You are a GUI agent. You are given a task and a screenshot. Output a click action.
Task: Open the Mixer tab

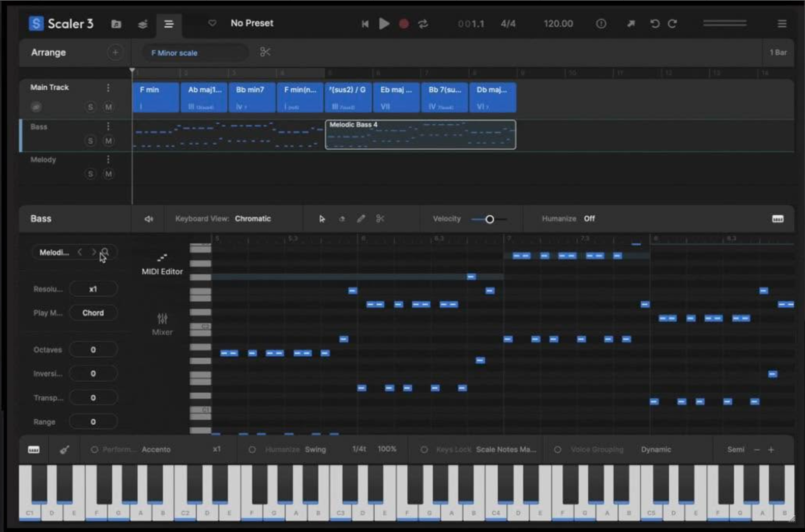(162, 325)
